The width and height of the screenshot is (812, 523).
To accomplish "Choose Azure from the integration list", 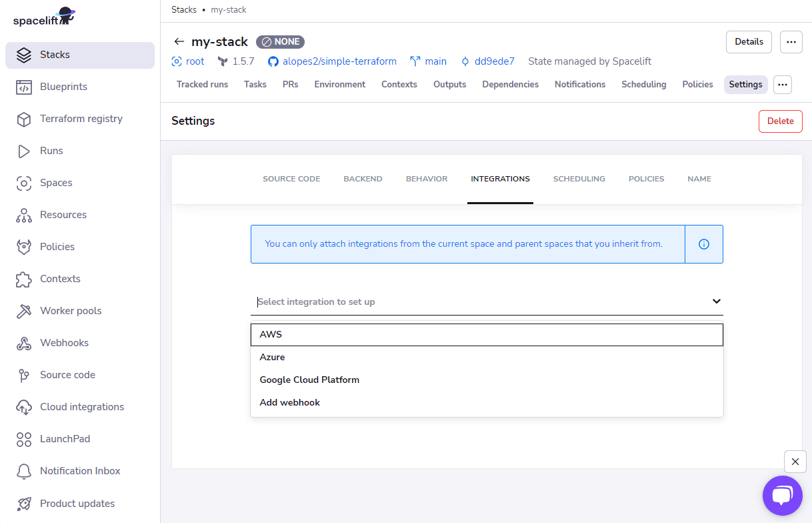I will (487, 358).
